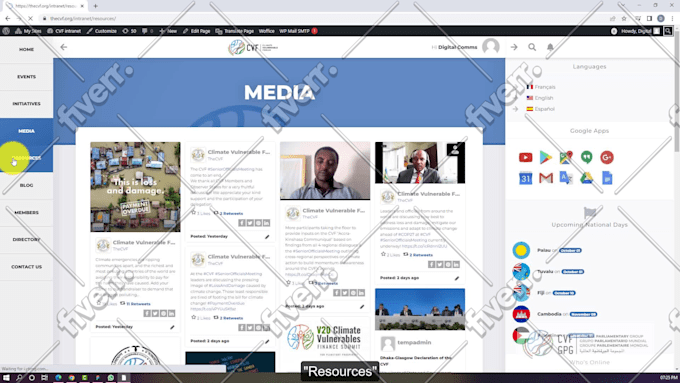680x383 pixels.
Task: Click New in the admin bar
Action: (168, 31)
